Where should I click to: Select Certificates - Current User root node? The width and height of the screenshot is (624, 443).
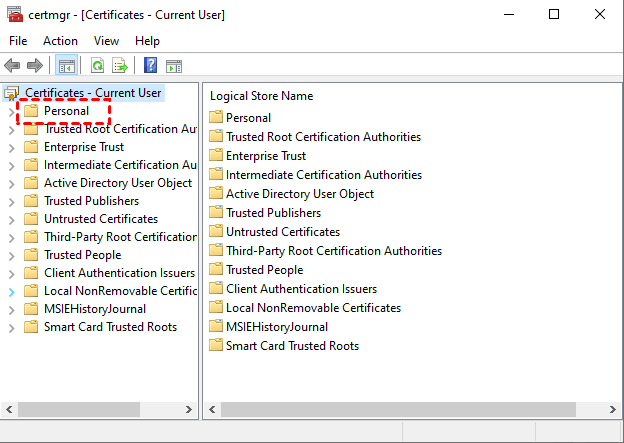click(93, 93)
